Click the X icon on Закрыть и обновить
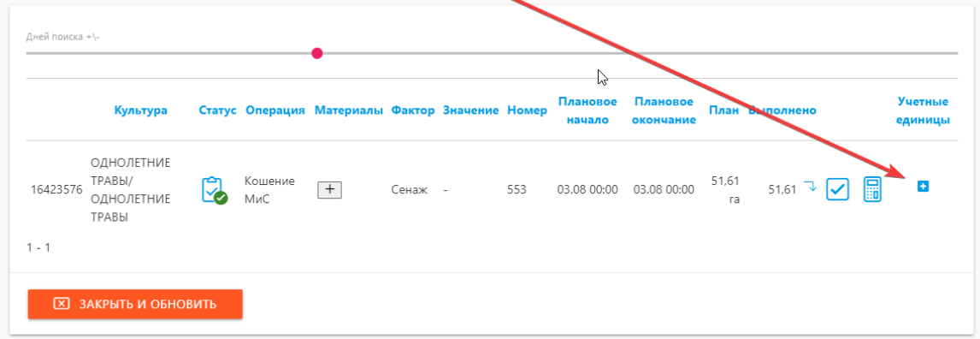980x339 pixels. pyautogui.click(x=62, y=304)
